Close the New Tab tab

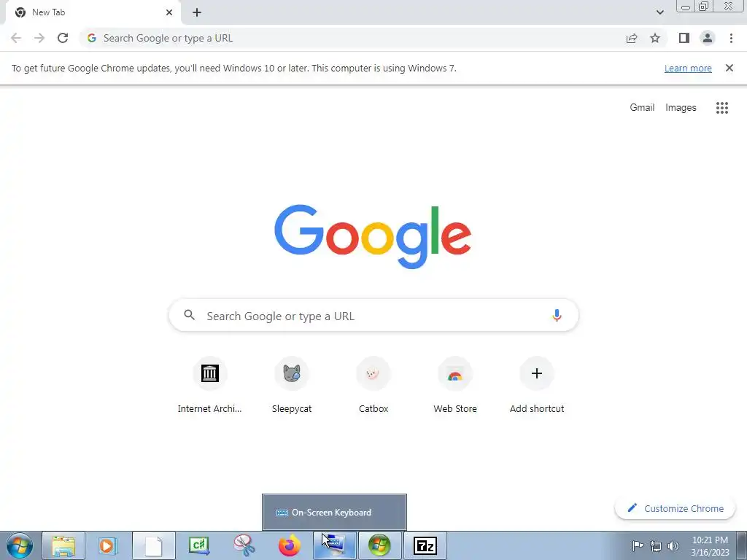pos(169,12)
